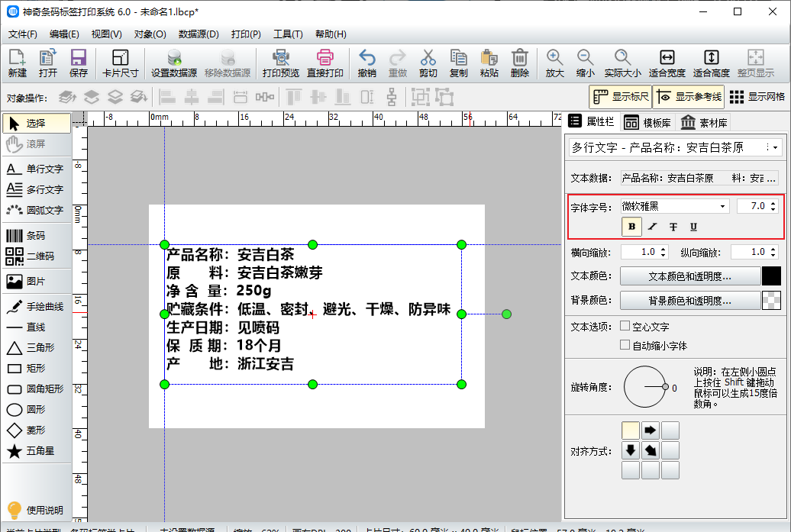Choose the 多行文字 multi-line text tool
Viewport: 791px width, 532px height.
coord(37,189)
